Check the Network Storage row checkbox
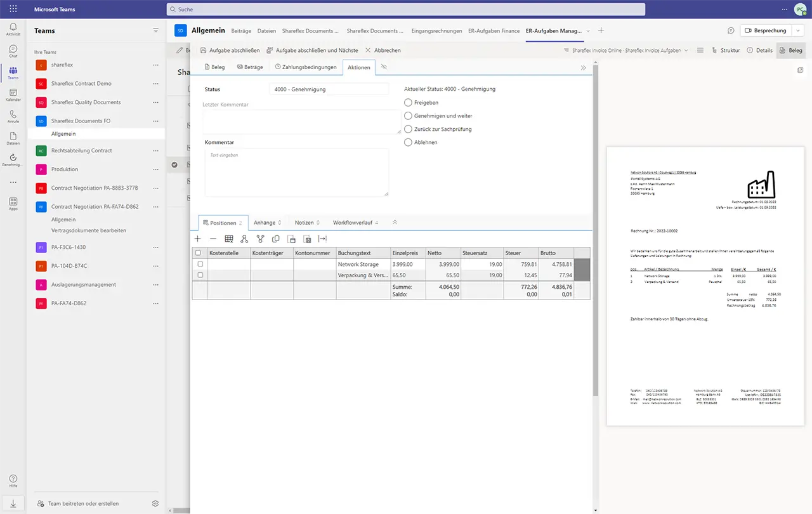Image resolution: width=812 pixels, height=514 pixels. click(200, 264)
